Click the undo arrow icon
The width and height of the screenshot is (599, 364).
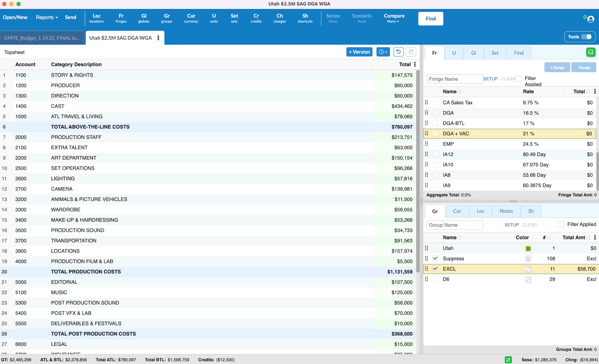pyautogui.click(x=398, y=52)
